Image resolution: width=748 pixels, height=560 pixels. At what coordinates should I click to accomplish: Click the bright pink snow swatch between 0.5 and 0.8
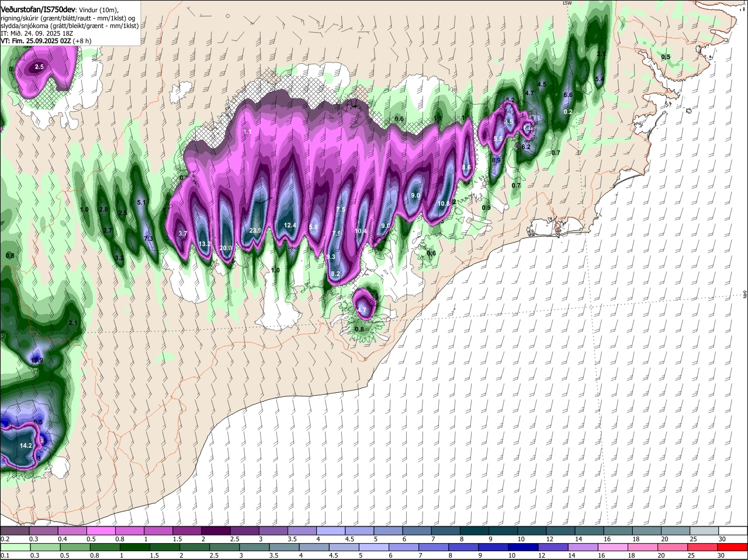tap(101, 531)
